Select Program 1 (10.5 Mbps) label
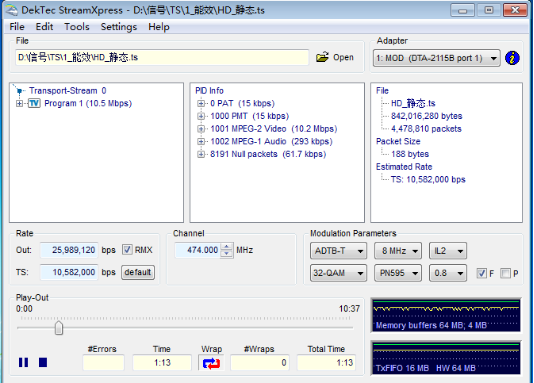Viewport: 534px width, 383px height. click(88, 103)
